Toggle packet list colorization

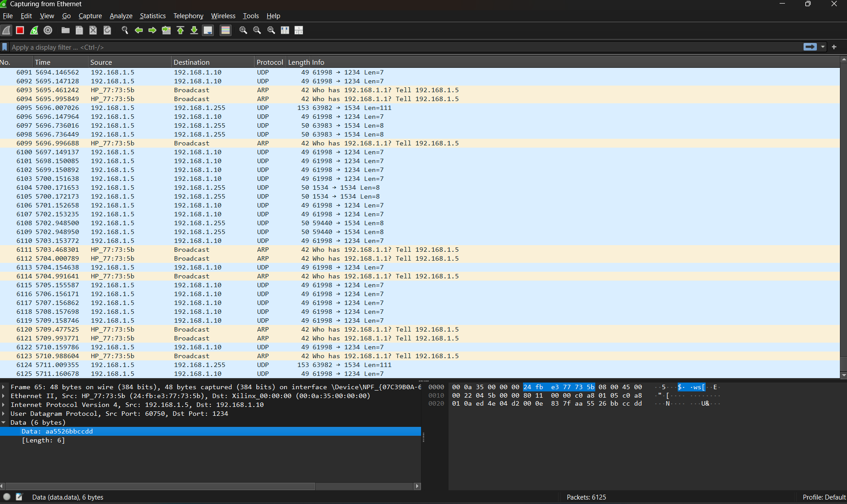(226, 30)
